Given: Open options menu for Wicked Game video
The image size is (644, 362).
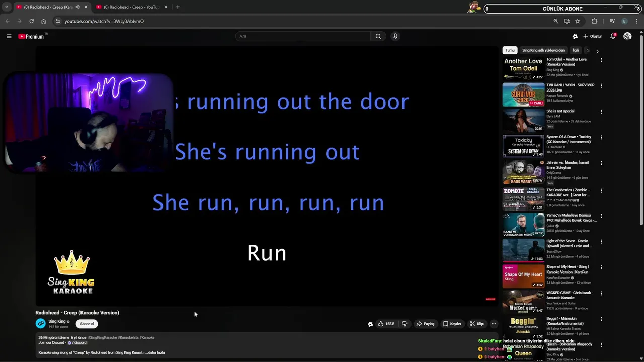Looking at the screenshot, I should (x=601, y=293).
